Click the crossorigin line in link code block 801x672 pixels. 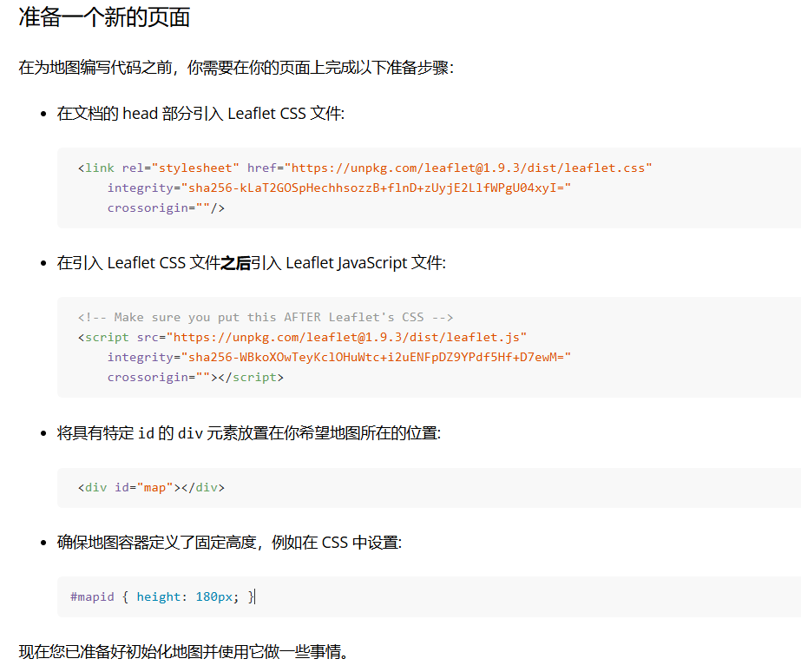coord(166,208)
